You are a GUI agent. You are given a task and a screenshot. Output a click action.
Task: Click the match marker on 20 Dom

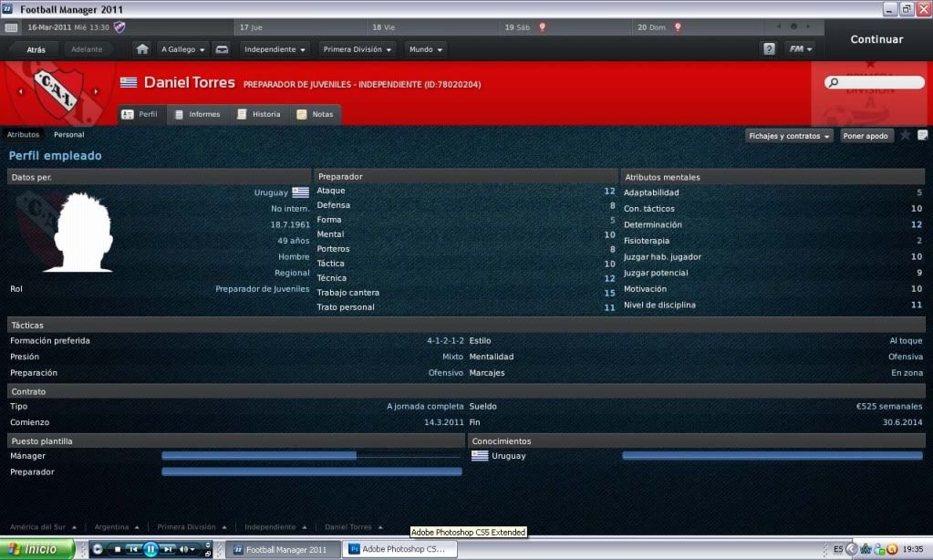coord(678,26)
